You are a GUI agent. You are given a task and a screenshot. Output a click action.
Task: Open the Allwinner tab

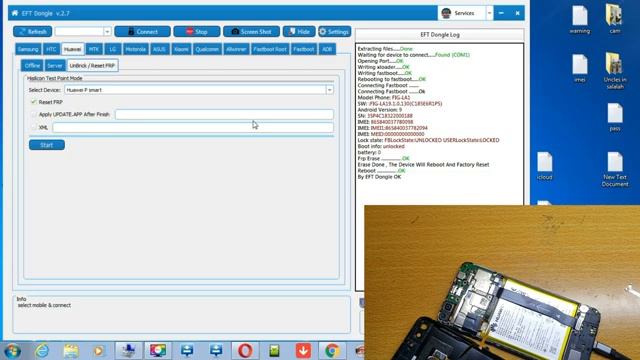pos(236,49)
